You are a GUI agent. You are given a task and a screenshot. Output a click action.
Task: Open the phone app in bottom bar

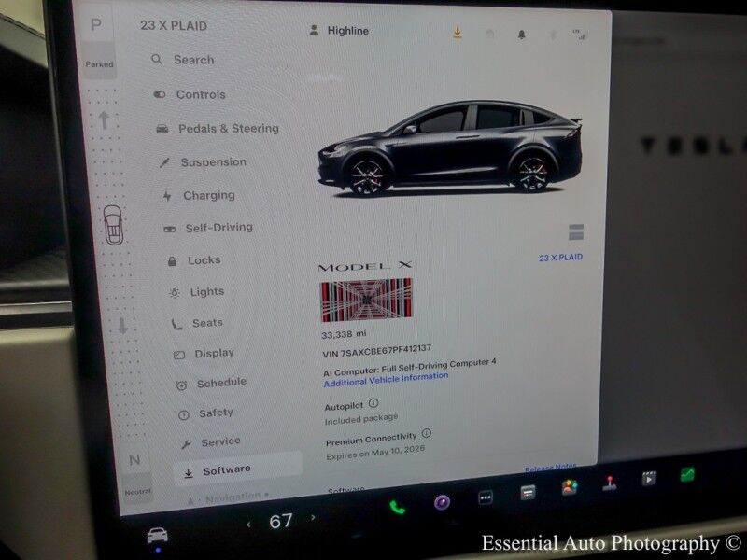pos(397,507)
